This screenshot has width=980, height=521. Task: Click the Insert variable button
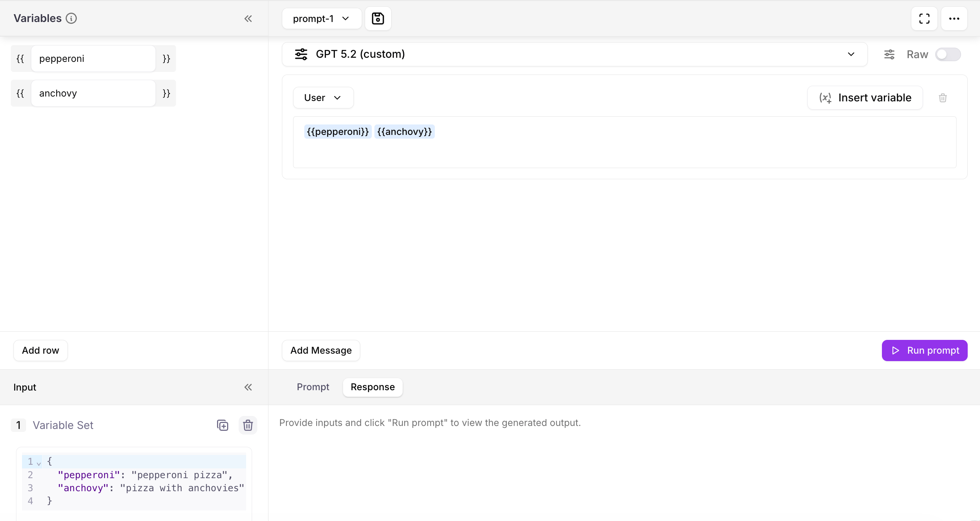tap(865, 98)
